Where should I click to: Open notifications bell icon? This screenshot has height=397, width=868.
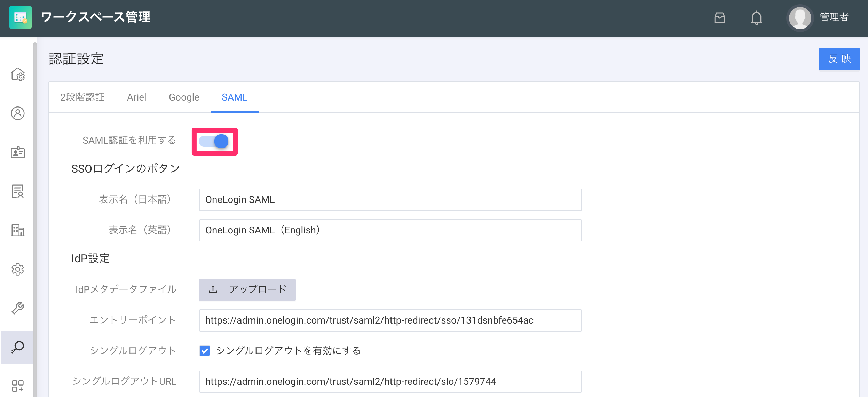(756, 17)
